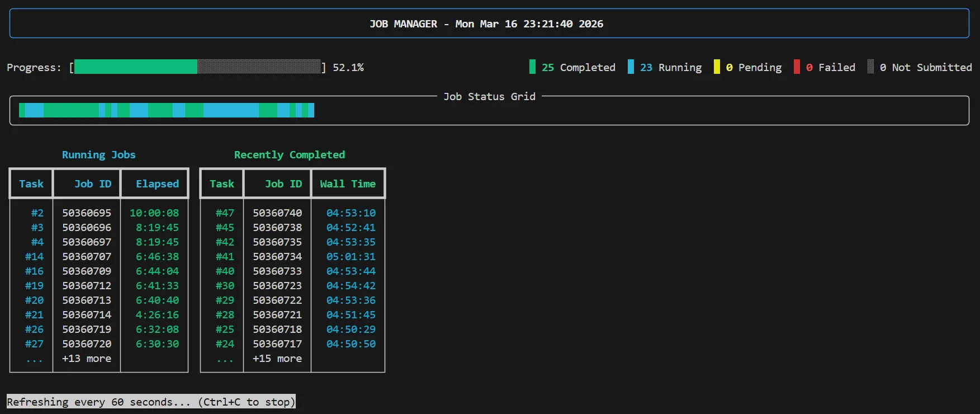980x414 pixels.
Task: Click wall time 04:50:50
Action: coord(351,344)
